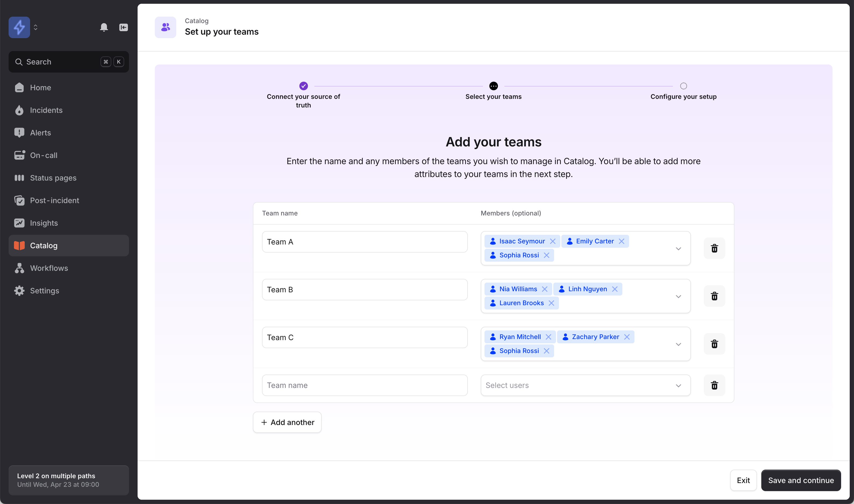Click the Add another button
The width and height of the screenshot is (854, 504).
(287, 422)
